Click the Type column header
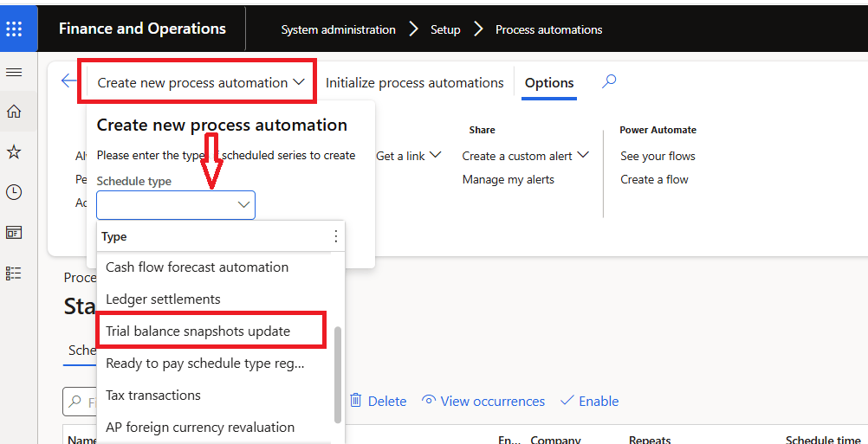The height and width of the screenshot is (444, 868). pyautogui.click(x=114, y=236)
